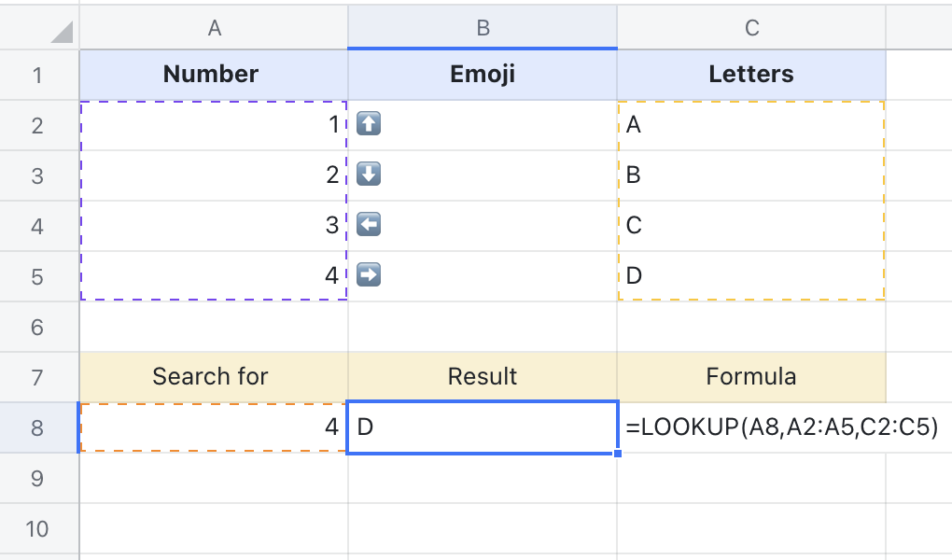The image size is (952, 560).
Task: Select column header B
Action: point(482,26)
